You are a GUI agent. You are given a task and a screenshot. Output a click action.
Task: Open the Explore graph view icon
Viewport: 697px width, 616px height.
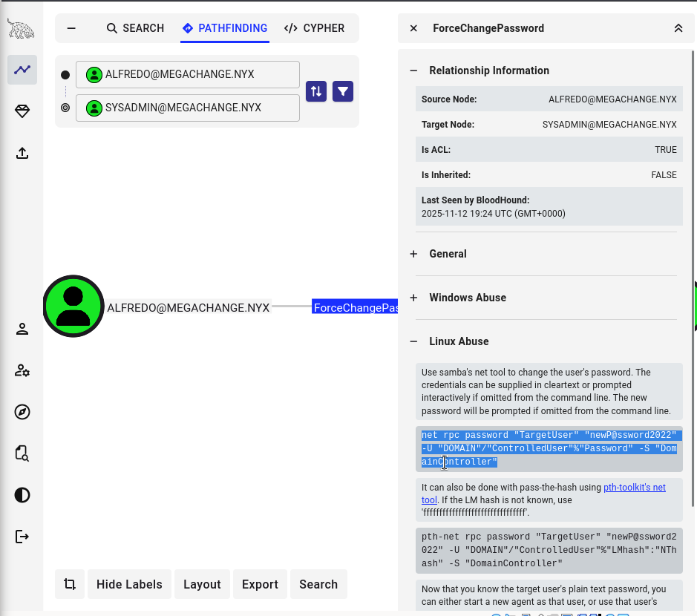[x=22, y=70]
